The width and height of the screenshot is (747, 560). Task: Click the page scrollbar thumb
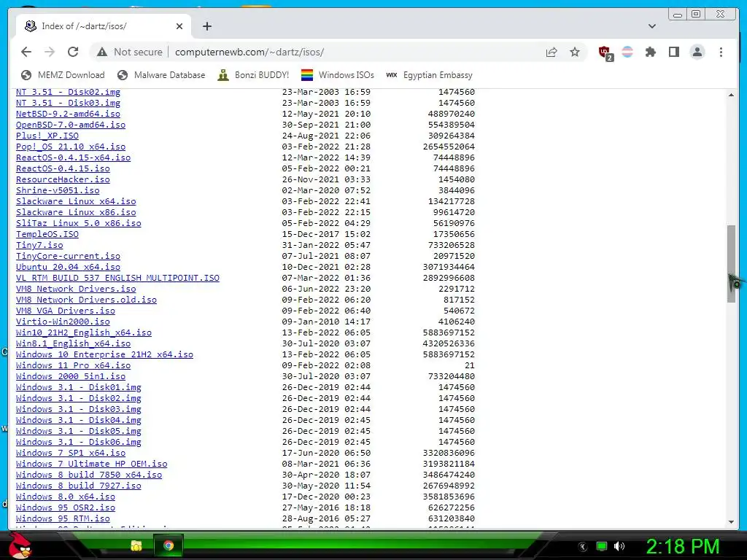731,263
